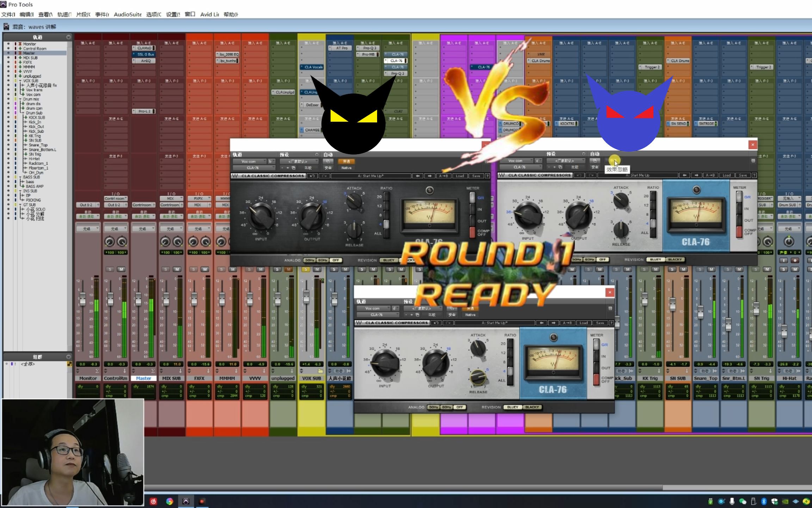
Task: Click undo arrow in bottom CLA-76 plugin
Action: tap(436, 323)
